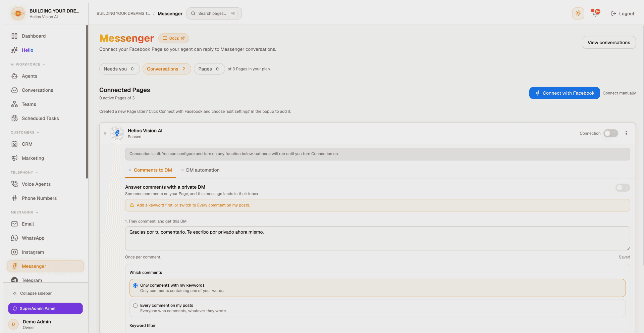Click the 'Paused' status text

[135, 137]
